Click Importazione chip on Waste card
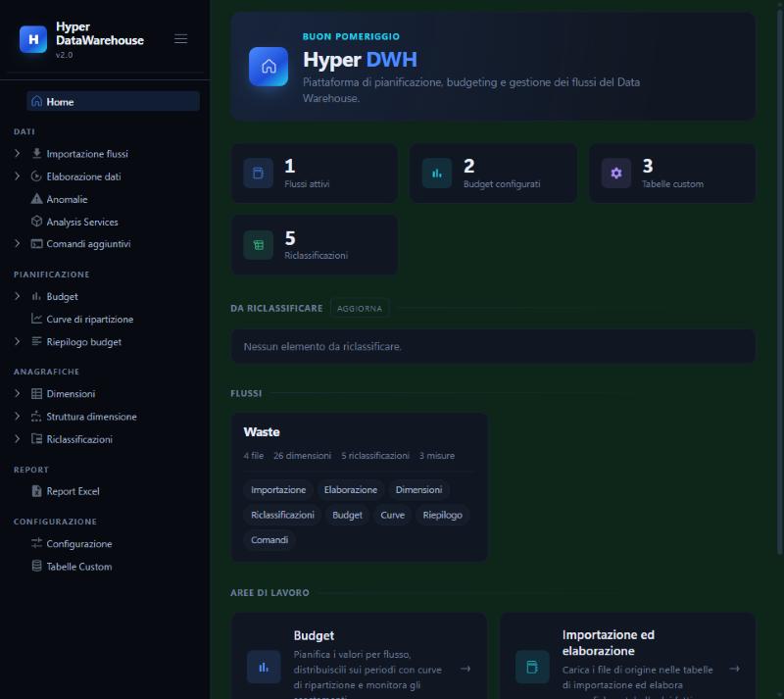This screenshot has width=784, height=699. click(x=278, y=490)
